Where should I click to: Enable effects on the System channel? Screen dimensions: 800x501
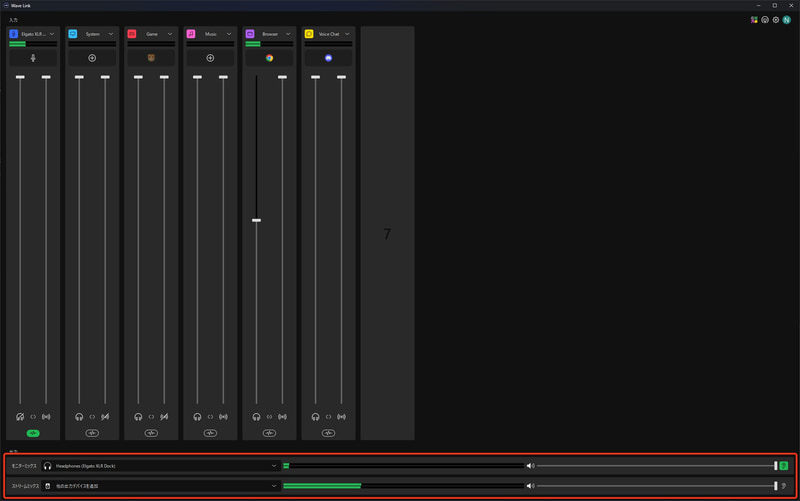[x=92, y=433]
